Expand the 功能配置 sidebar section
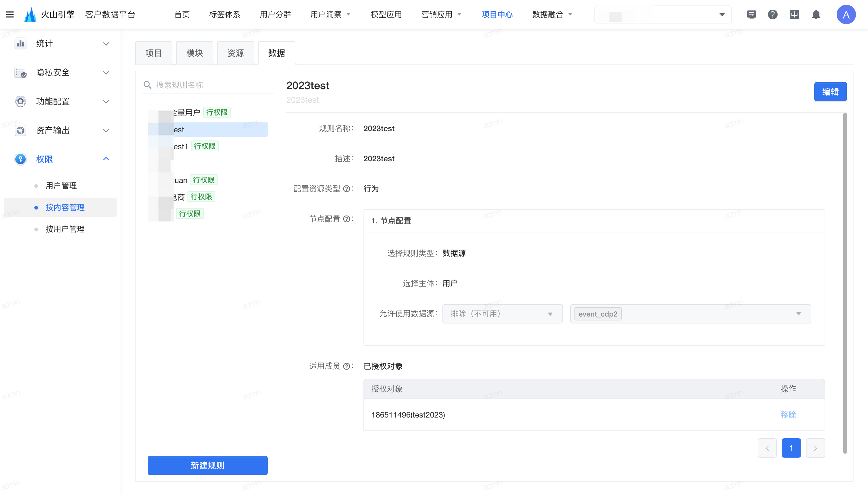This screenshot has width=868, height=495. click(x=106, y=102)
